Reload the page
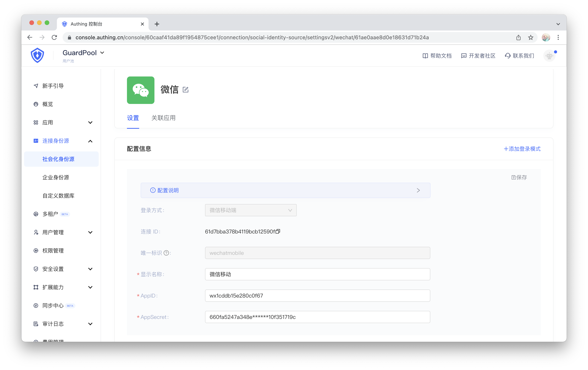The image size is (588, 370). click(x=54, y=37)
